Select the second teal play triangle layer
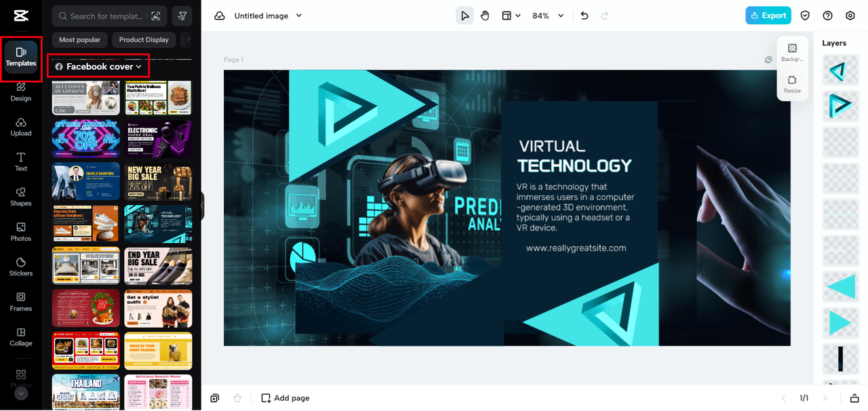 tap(841, 106)
